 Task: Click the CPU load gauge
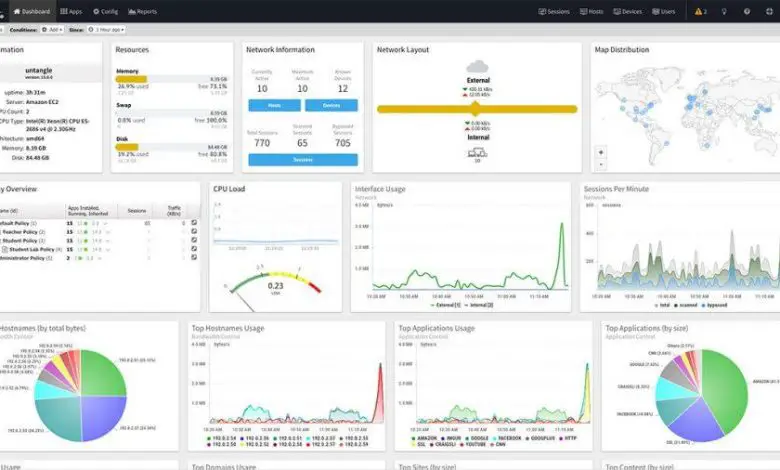click(275, 283)
